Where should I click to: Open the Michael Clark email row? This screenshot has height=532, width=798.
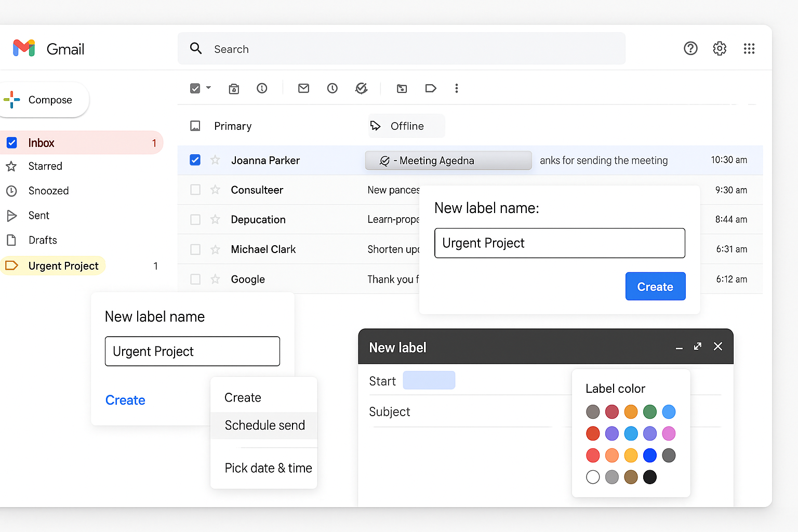click(470, 249)
